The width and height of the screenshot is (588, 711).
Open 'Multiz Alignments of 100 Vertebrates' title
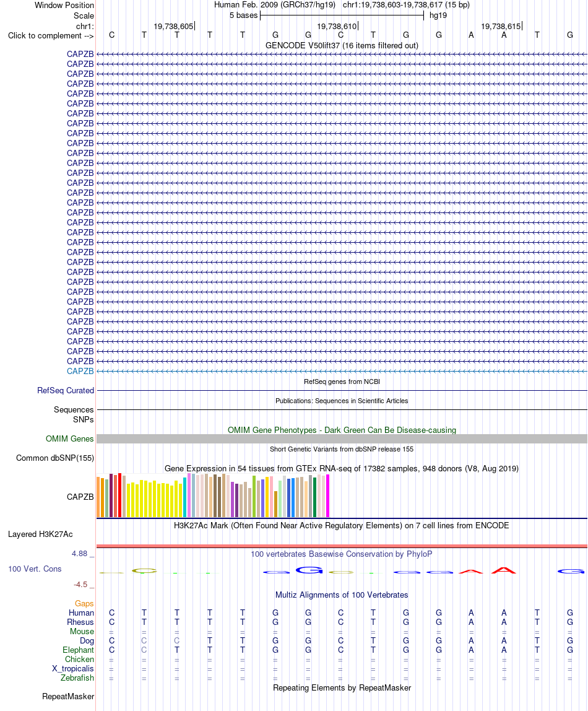342,595
